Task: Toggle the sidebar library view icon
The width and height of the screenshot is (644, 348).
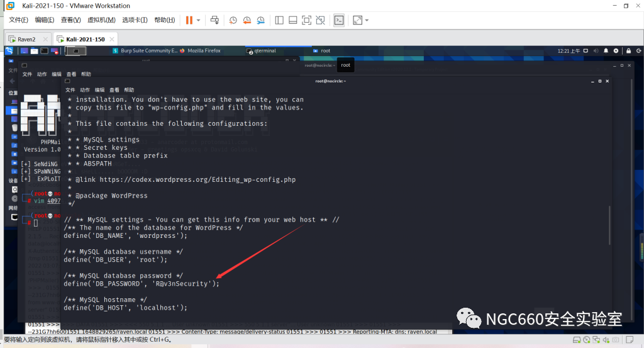Action: click(x=279, y=20)
